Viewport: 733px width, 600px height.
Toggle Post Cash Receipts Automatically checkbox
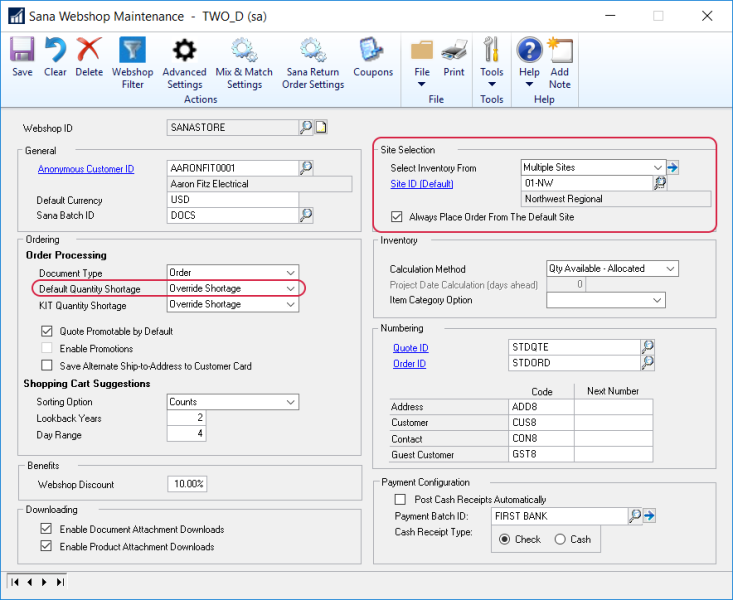coord(400,499)
